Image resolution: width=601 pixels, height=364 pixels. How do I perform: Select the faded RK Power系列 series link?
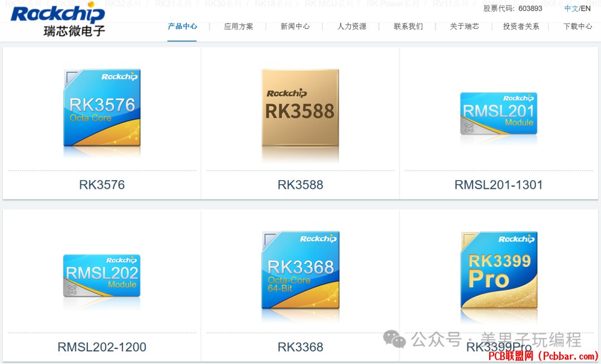[393, 4]
